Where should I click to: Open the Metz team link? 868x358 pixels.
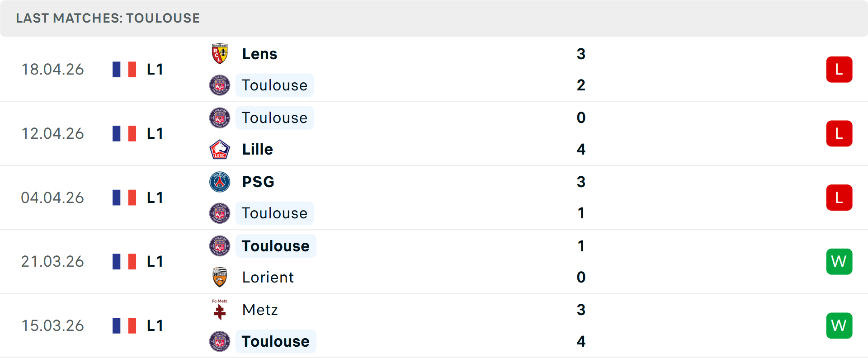pos(260,310)
